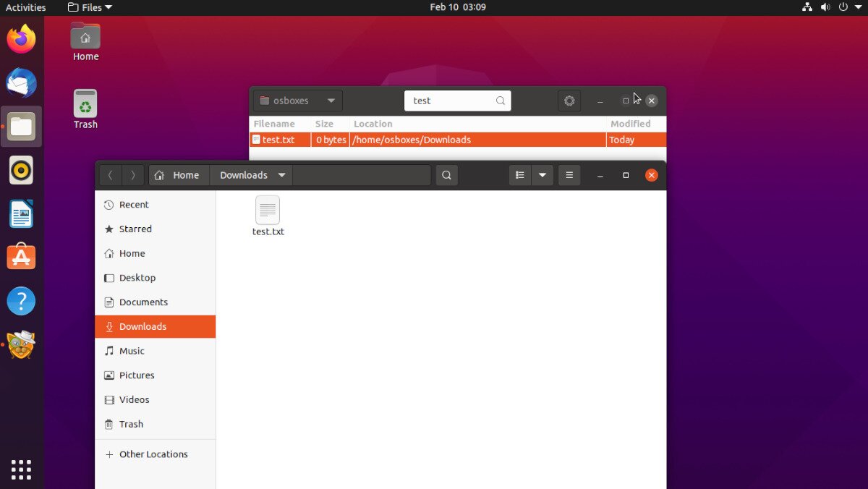This screenshot has width=868, height=489.
Task: Open the view options dropdown arrow
Action: (x=542, y=174)
